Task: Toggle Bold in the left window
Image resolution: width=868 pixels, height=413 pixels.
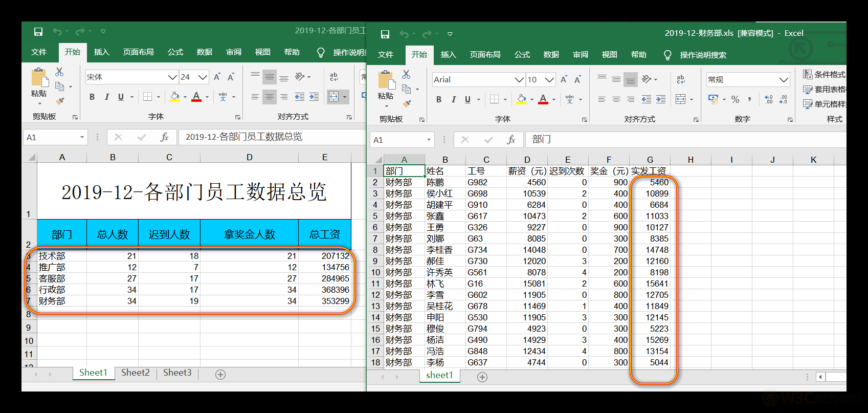Action: (92, 97)
